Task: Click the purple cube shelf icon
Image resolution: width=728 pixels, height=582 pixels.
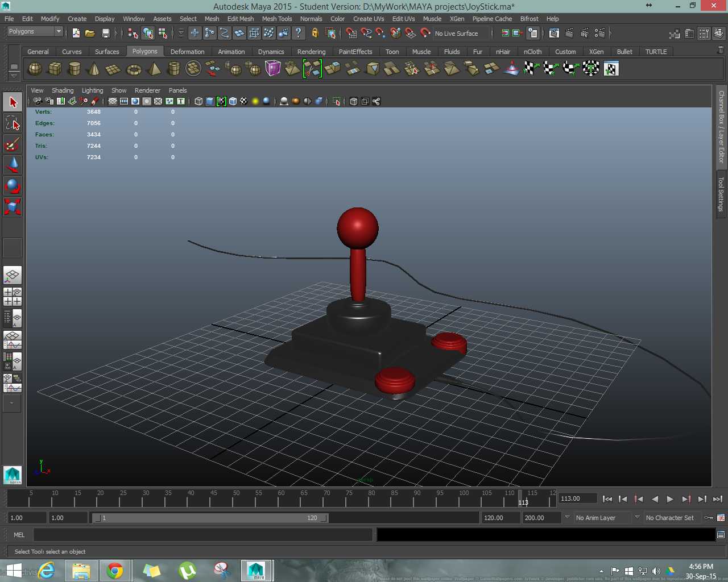Action: pos(273,69)
